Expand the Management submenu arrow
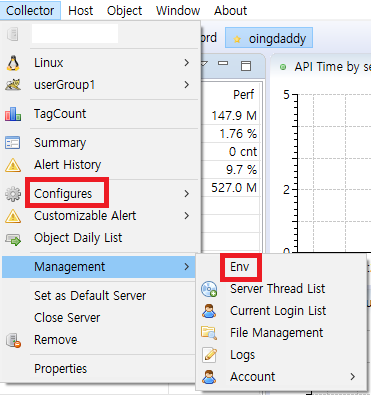 pos(187,267)
